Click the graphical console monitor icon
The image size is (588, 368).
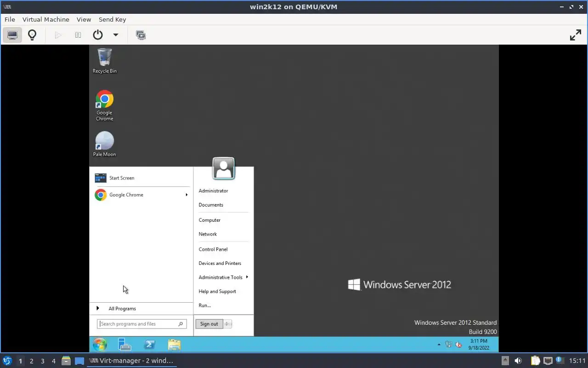pos(12,35)
